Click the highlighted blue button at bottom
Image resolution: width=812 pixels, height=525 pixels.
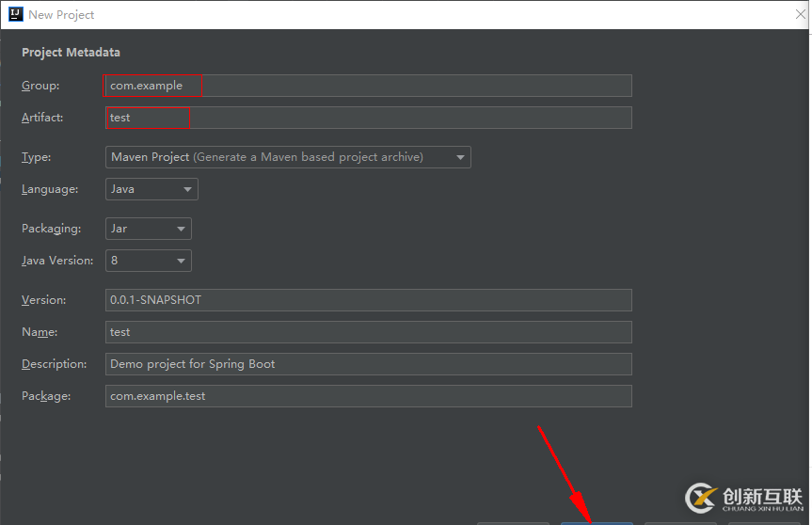(x=597, y=523)
